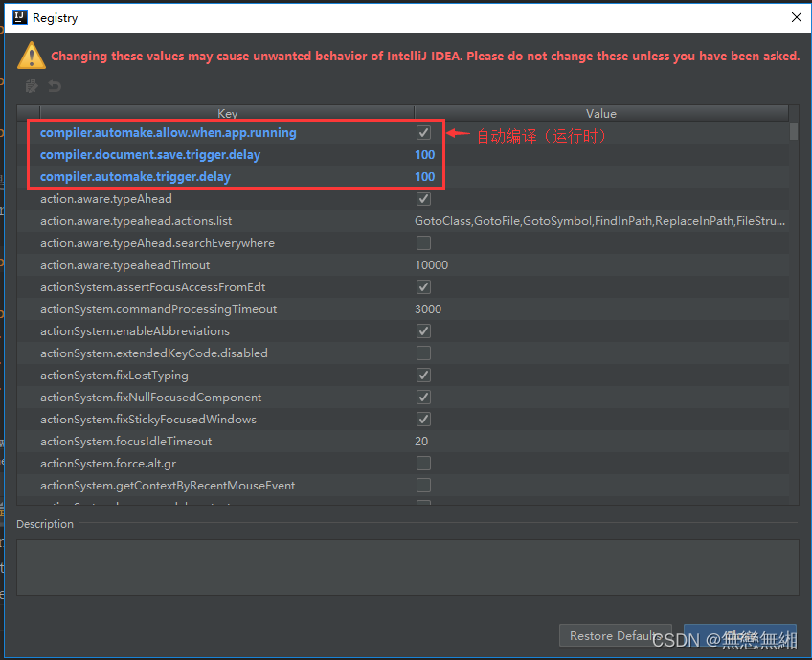Select compiler.automake.trigger.delay value 100

point(424,176)
